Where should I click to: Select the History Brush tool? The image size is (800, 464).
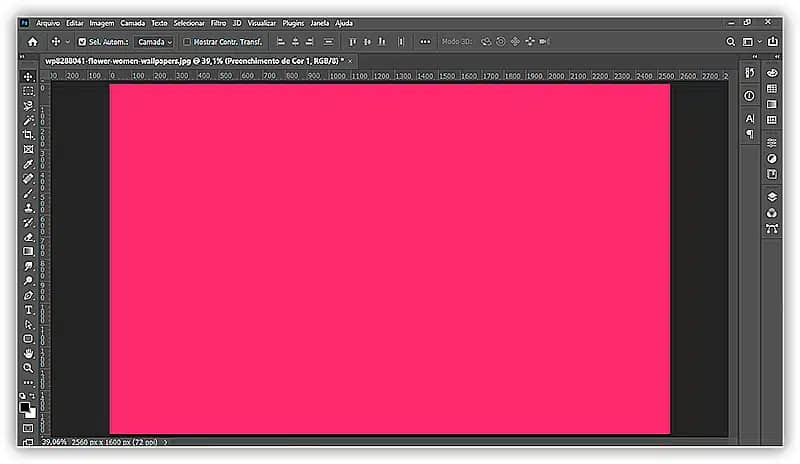coord(28,223)
